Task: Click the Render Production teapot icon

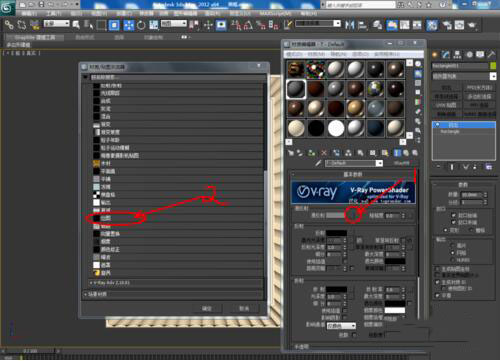Action: [x=472, y=25]
